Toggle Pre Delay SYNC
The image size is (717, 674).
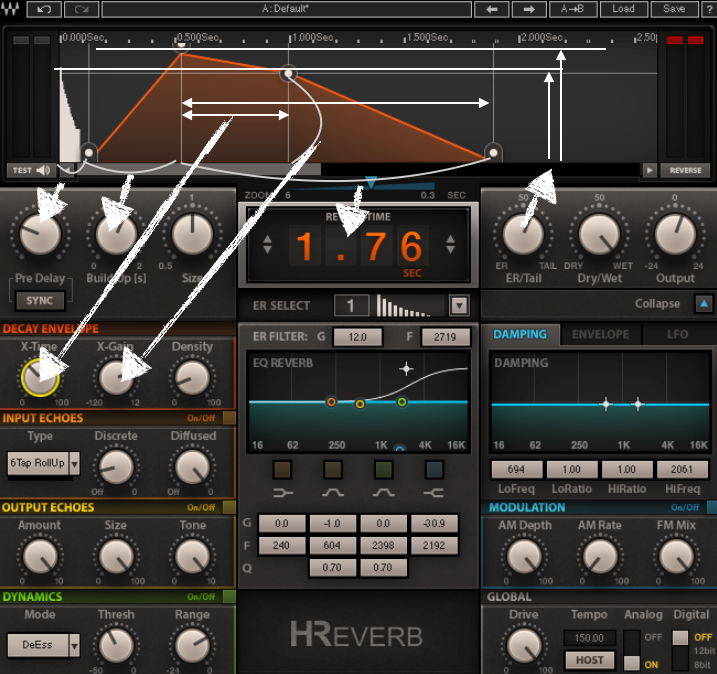(39, 300)
